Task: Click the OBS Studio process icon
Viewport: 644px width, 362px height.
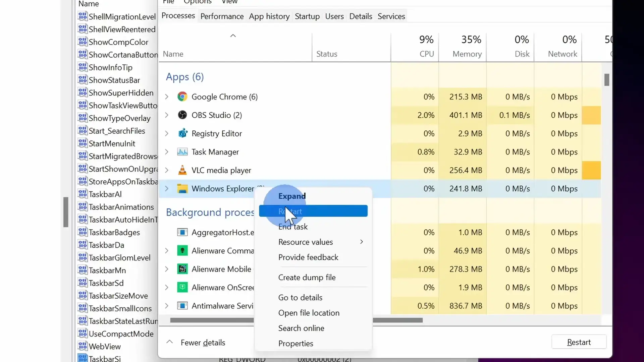Action: click(x=182, y=115)
